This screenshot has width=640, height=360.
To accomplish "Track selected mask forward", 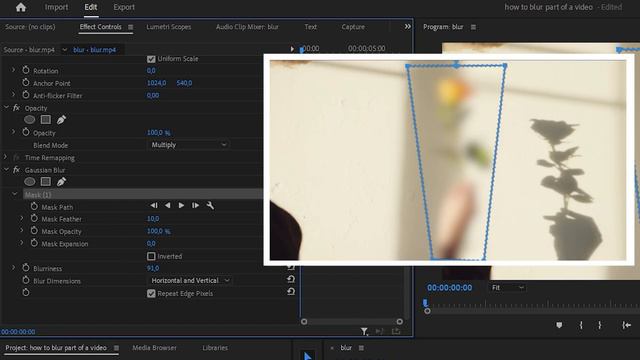I will tap(181, 205).
